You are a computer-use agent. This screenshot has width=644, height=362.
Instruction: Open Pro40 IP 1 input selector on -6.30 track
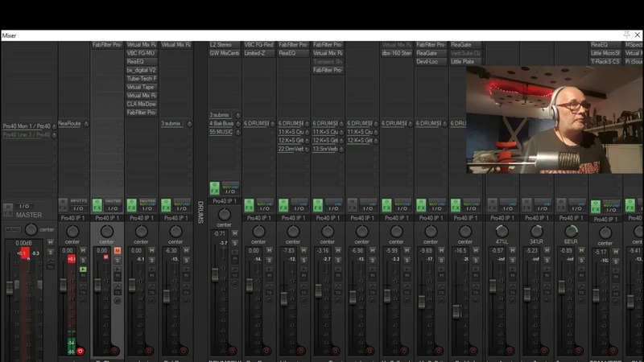[175, 218]
